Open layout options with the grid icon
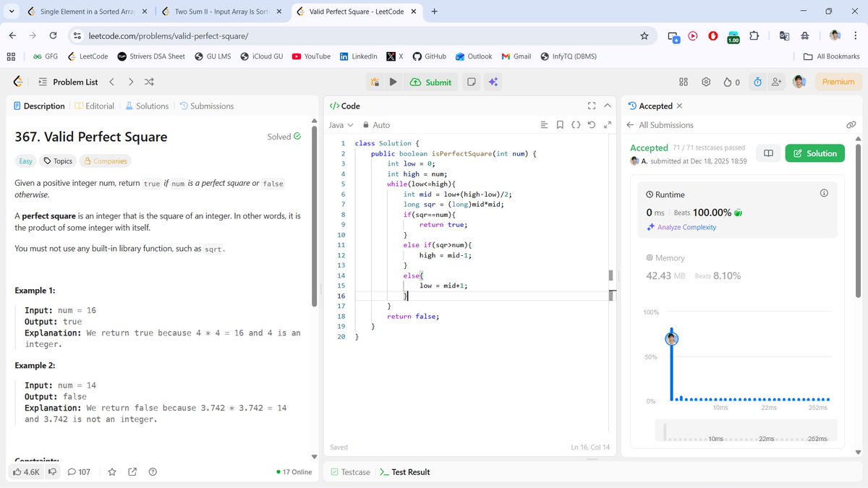 [683, 82]
